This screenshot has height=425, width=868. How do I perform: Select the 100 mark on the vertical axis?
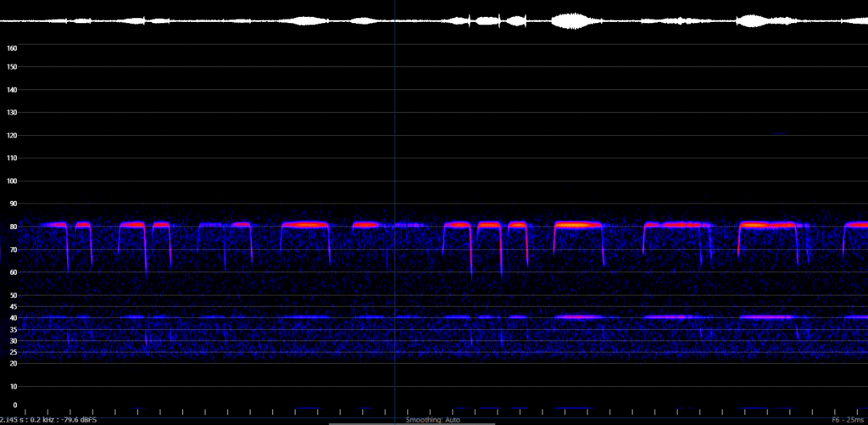12,181
